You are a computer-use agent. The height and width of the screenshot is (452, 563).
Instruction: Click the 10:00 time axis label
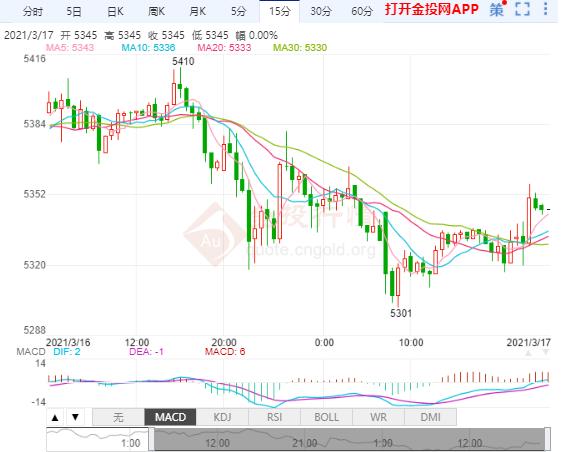click(411, 342)
